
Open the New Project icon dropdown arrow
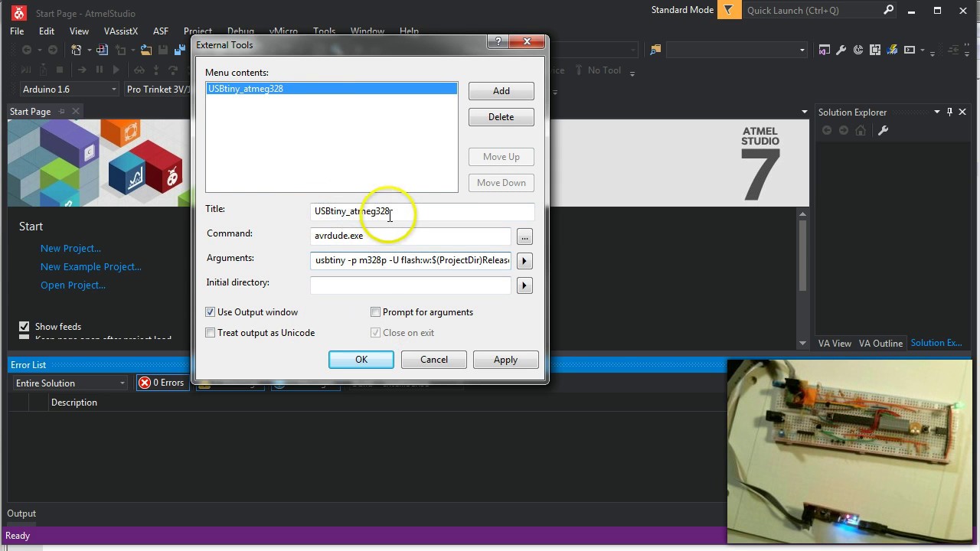pos(89,50)
